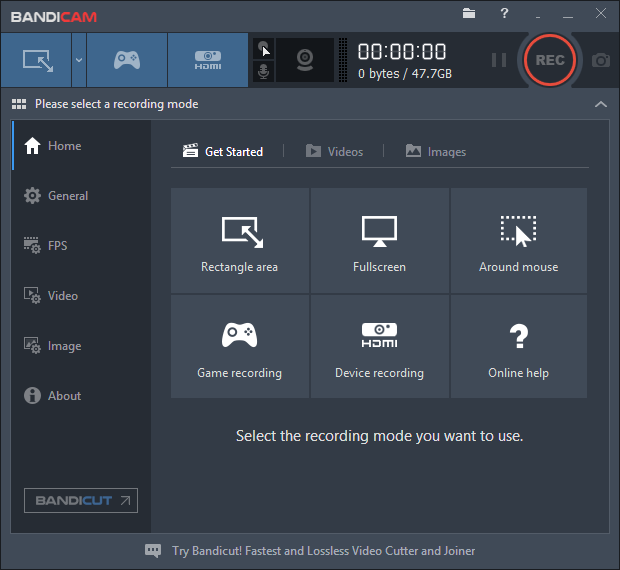
Task: Close the Bandicam window
Action: pyautogui.click(x=601, y=13)
